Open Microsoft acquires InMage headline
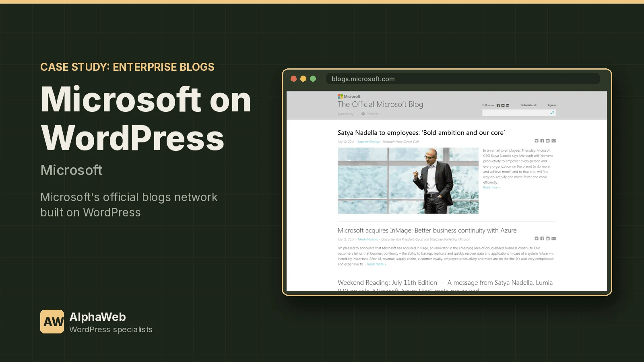The width and height of the screenshot is (644, 362). 427,230
